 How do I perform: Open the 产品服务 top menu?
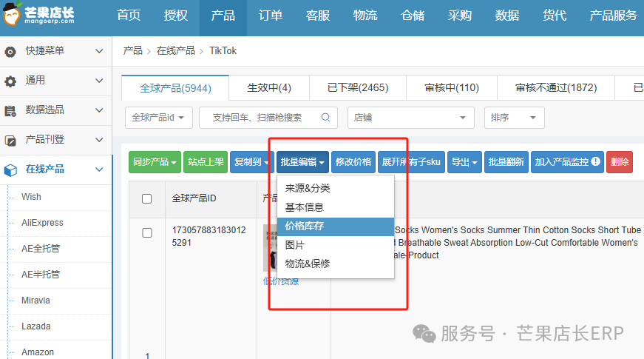click(x=613, y=16)
